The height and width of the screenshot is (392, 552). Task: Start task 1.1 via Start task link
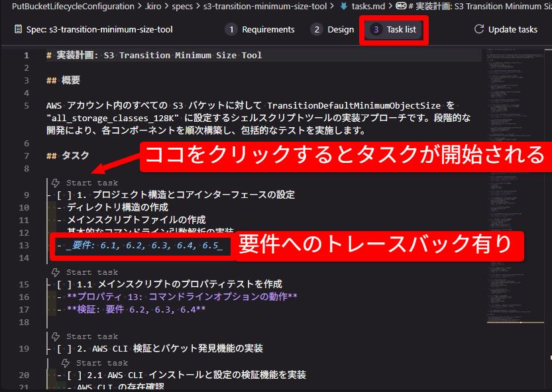click(91, 272)
